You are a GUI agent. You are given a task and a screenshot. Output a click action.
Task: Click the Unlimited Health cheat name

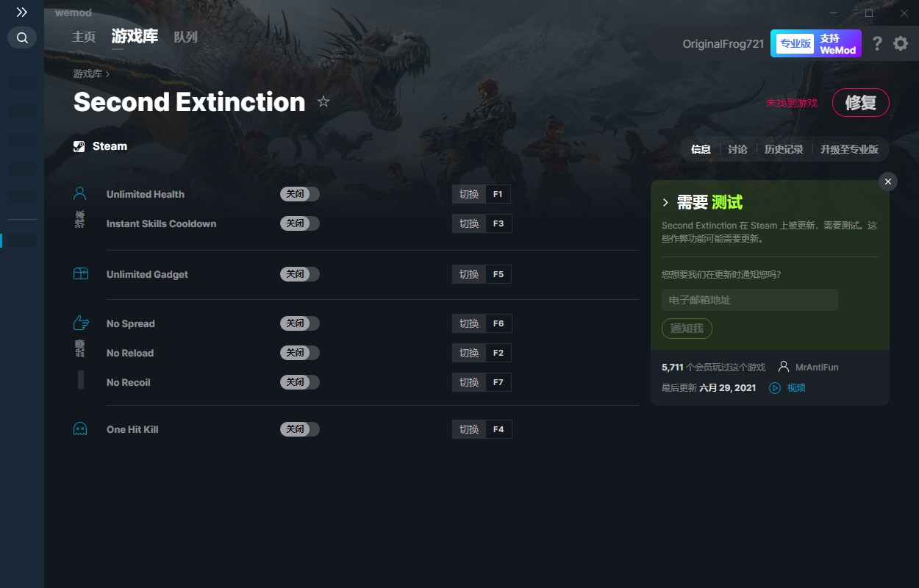pyautogui.click(x=146, y=194)
